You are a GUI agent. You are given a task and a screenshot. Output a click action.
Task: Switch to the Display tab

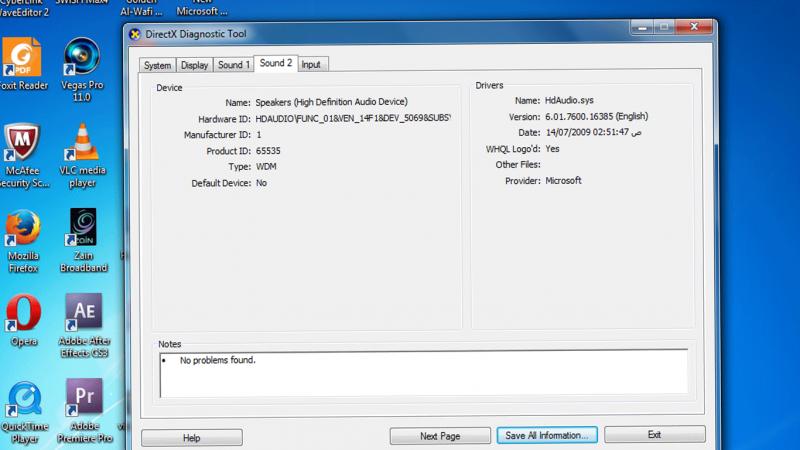click(194, 65)
